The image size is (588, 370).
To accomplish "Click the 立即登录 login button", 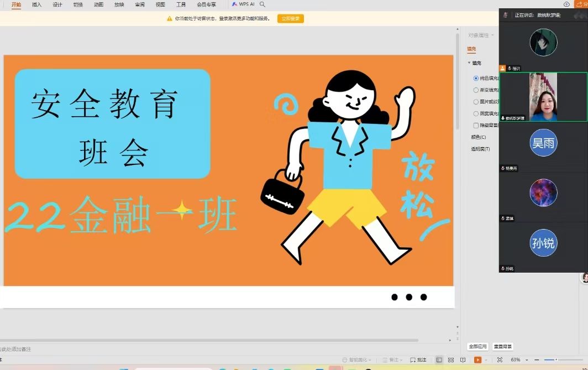I will click(x=291, y=19).
